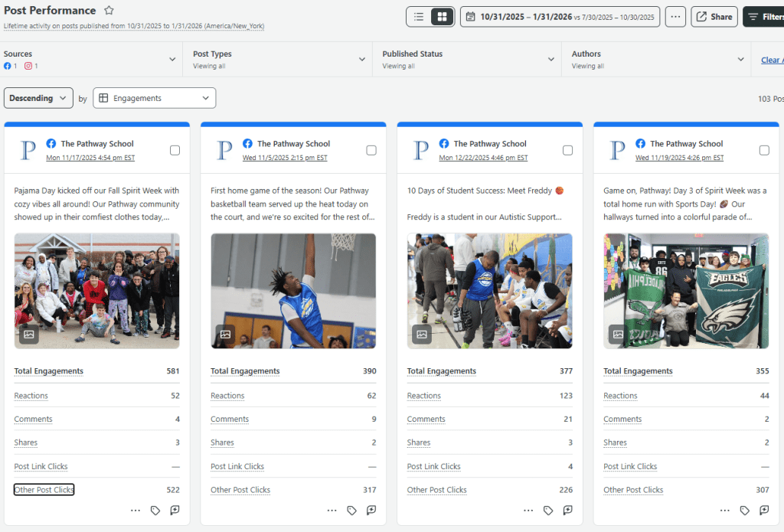Click tag icon on Sports Day post
The image size is (784, 532).
click(x=745, y=511)
